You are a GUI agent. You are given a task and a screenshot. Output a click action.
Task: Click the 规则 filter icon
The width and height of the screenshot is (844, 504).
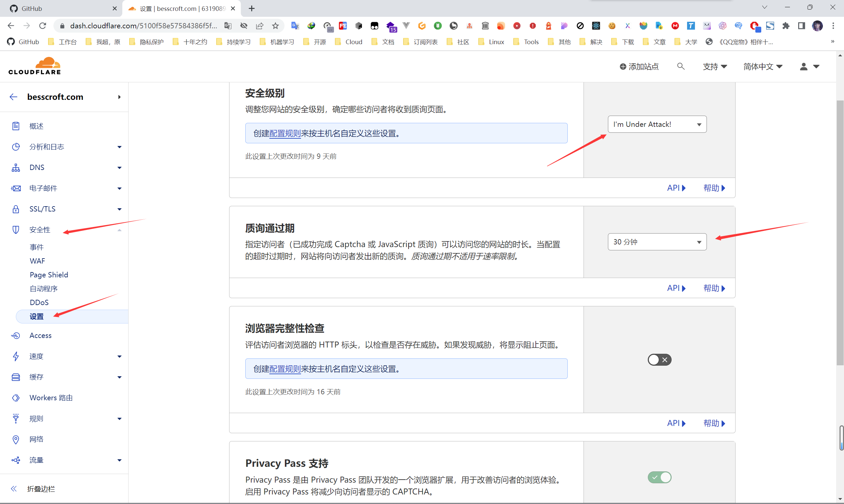point(15,418)
